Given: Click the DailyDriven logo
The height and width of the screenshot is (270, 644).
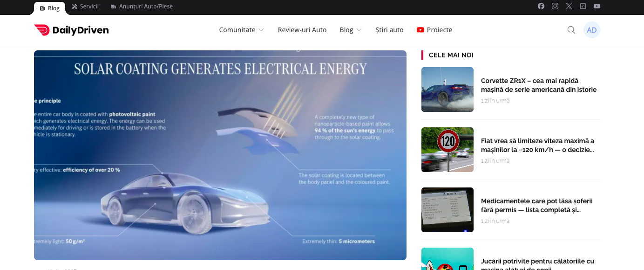Looking at the screenshot, I should (x=71, y=30).
